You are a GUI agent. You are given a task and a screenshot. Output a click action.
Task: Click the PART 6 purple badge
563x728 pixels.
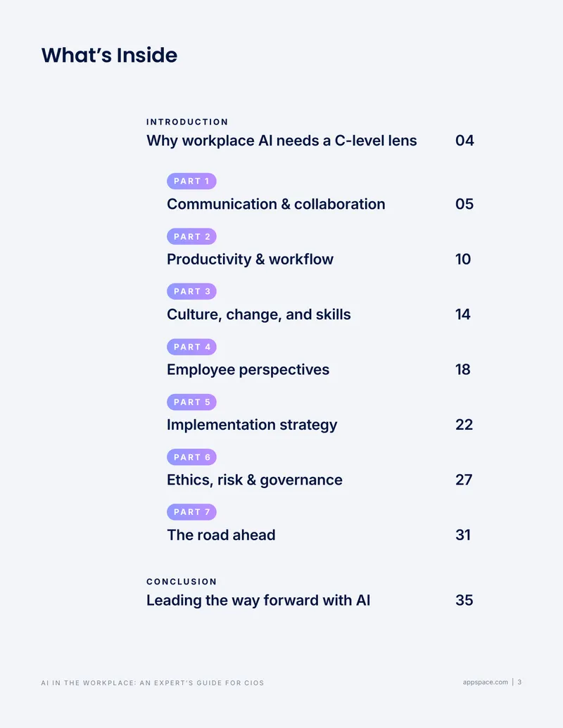pyautogui.click(x=191, y=457)
